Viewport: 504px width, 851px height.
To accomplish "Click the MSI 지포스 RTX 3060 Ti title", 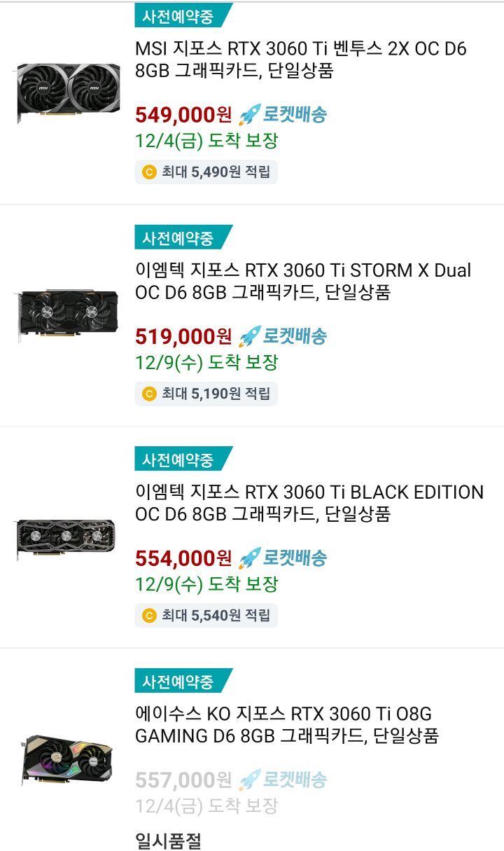I will 301,60.
